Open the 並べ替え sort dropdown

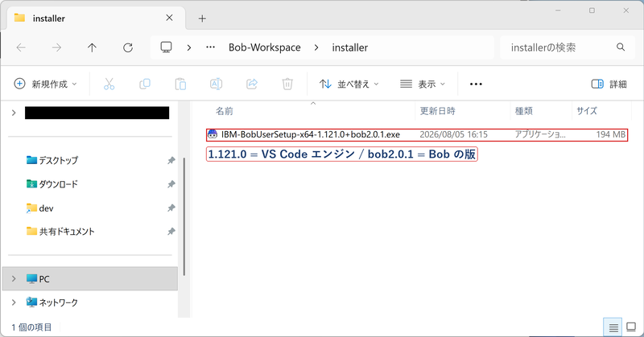click(x=349, y=84)
